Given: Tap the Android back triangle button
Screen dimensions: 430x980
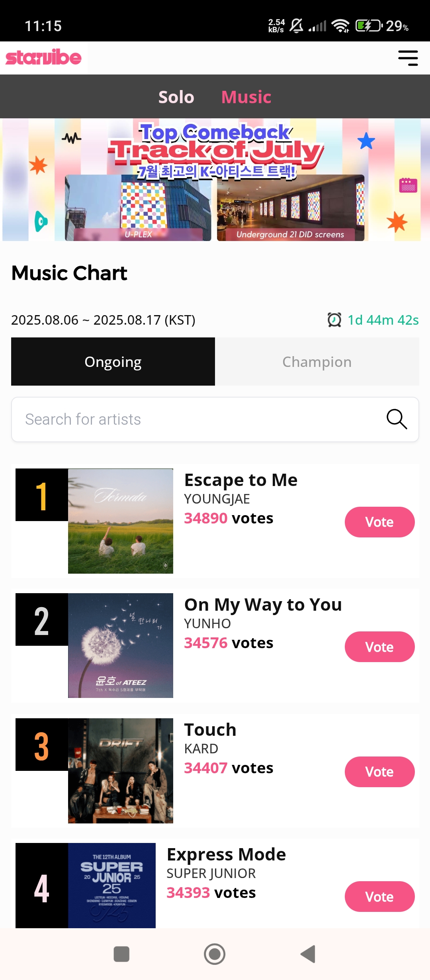Looking at the screenshot, I should tap(308, 954).
